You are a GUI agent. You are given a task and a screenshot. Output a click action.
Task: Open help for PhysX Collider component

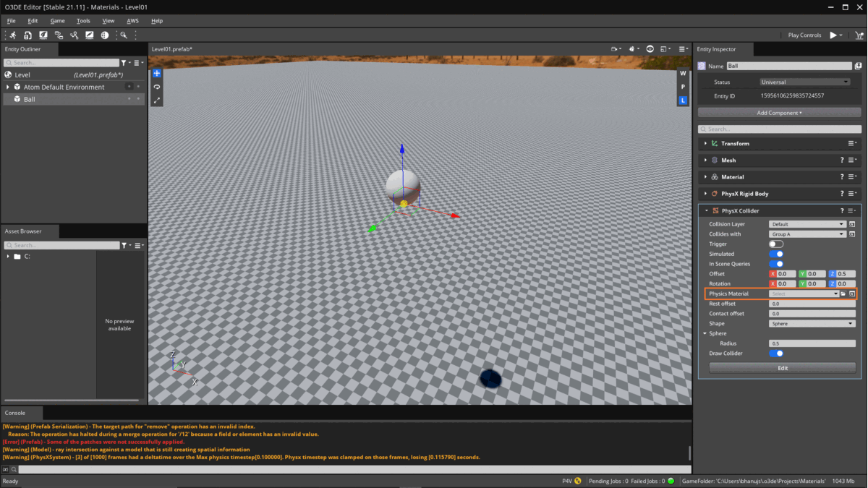pyautogui.click(x=842, y=211)
